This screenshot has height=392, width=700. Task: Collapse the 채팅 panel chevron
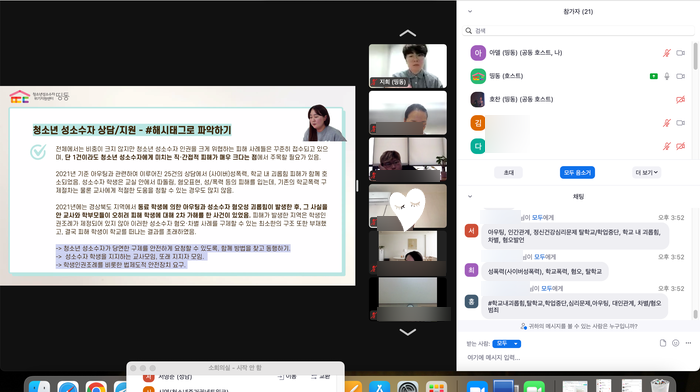470,196
